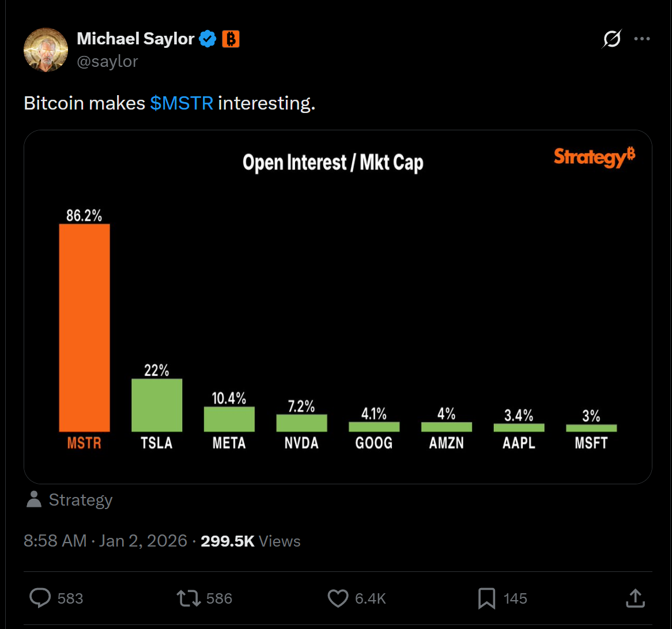Click the $MSTR cashtag link
Screen dimensions: 672x629
[182, 103]
